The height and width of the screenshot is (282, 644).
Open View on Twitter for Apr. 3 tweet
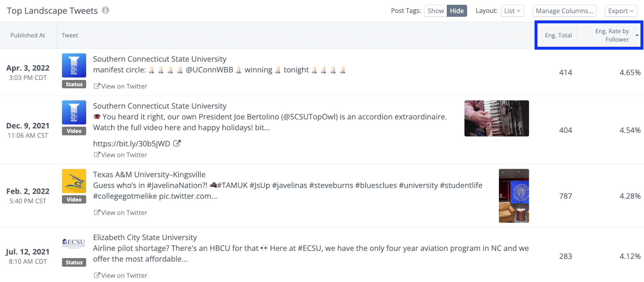coord(121,86)
